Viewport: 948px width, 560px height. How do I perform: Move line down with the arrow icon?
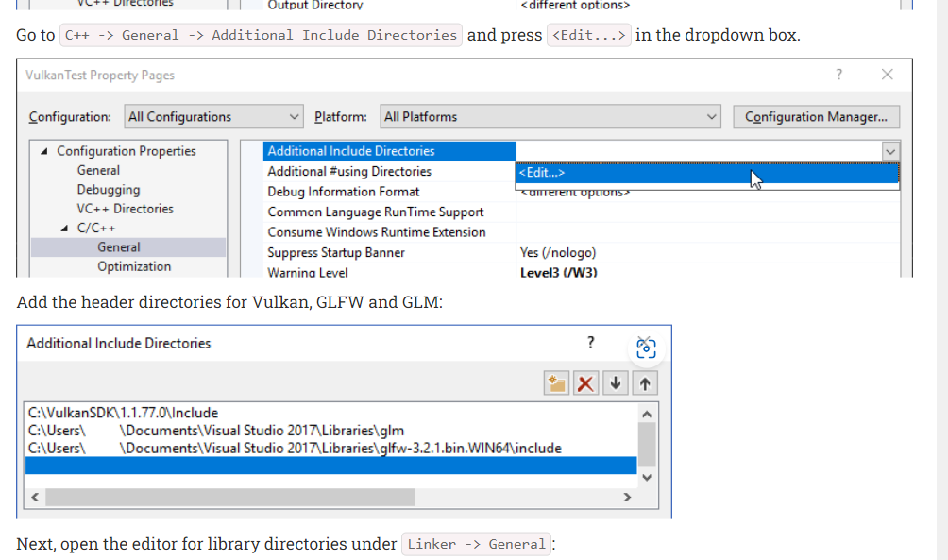pos(616,383)
